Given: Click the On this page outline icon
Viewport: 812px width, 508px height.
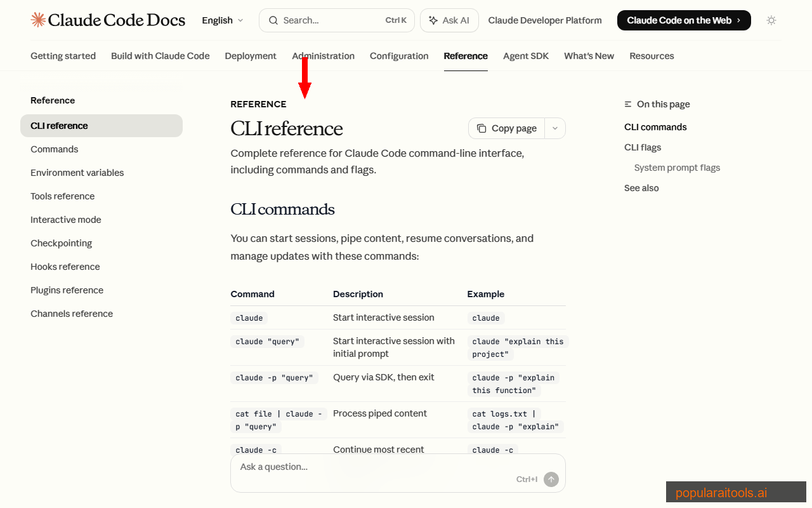Looking at the screenshot, I should pyautogui.click(x=627, y=104).
